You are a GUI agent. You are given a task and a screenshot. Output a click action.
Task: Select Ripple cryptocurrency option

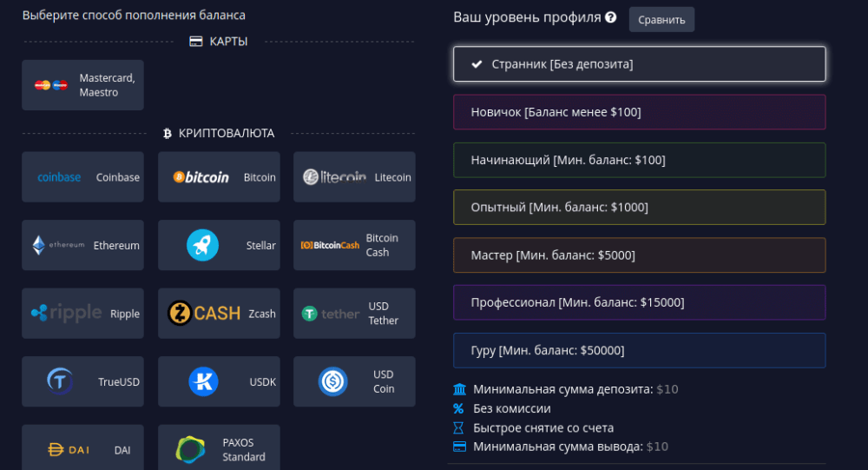(82, 314)
